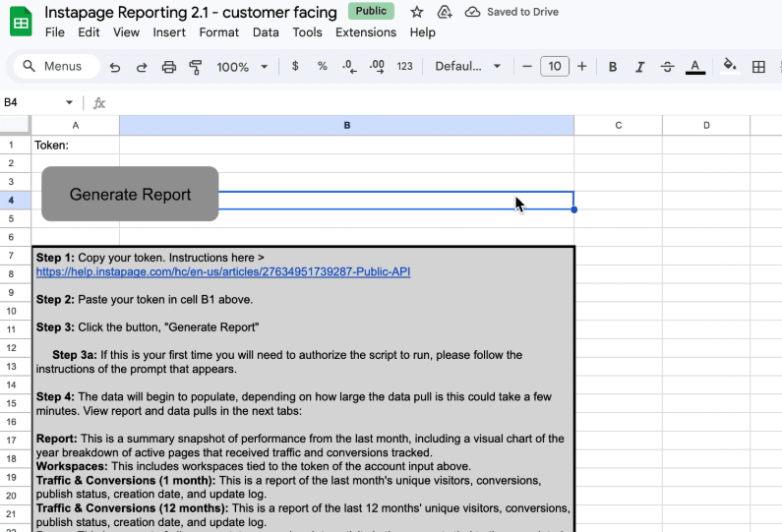Click the Public sharing badge
782x532 pixels.
[371, 11]
